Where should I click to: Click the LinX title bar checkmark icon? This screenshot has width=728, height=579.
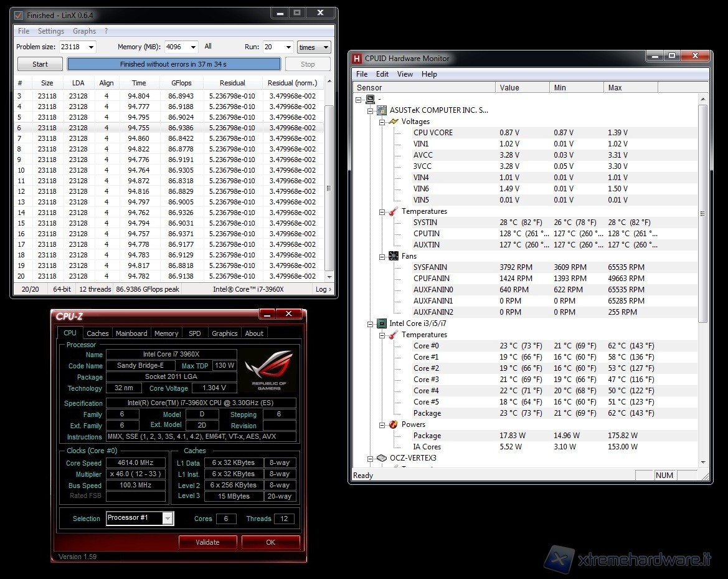coord(19,14)
